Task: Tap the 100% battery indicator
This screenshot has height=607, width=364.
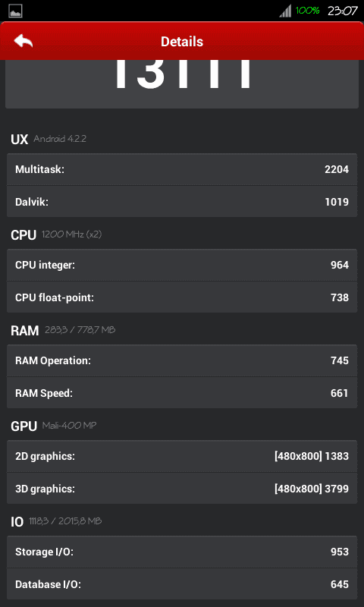Action: pos(308,11)
